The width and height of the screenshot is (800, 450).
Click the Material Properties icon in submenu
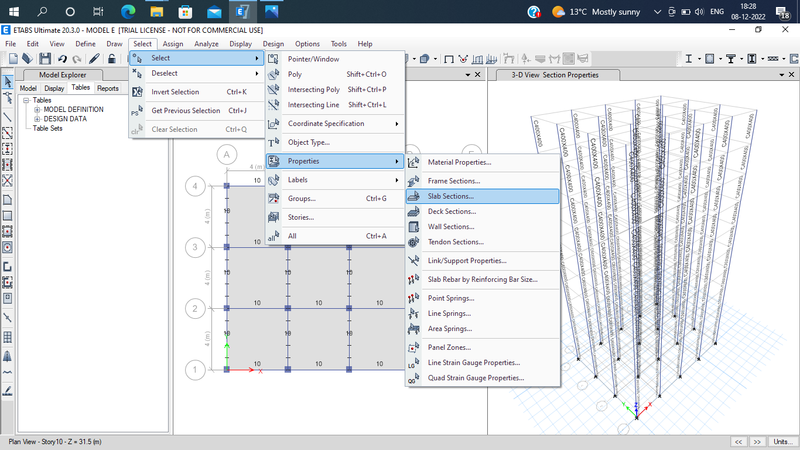tap(414, 162)
